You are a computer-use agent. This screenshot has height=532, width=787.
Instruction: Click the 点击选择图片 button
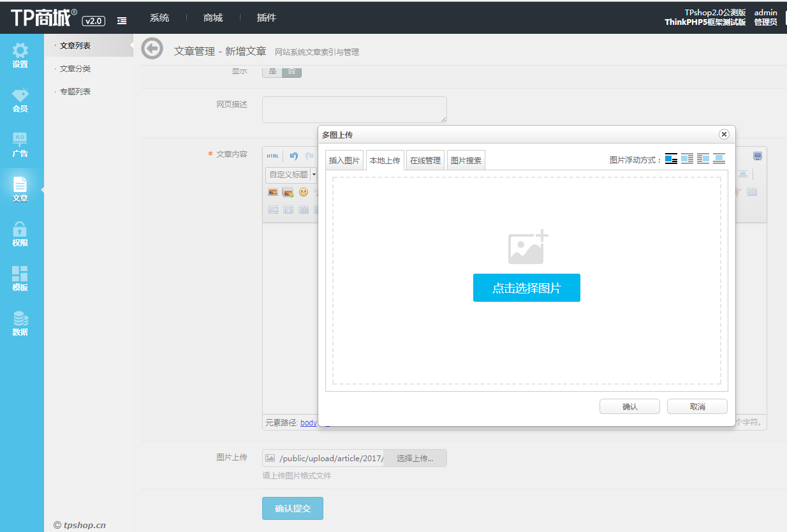pyautogui.click(x=526, y=288)
